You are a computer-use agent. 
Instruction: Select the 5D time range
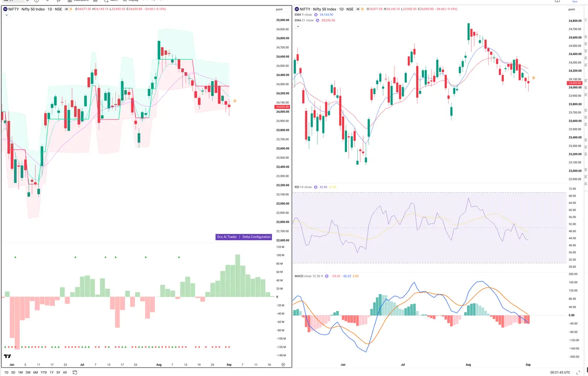13,373
